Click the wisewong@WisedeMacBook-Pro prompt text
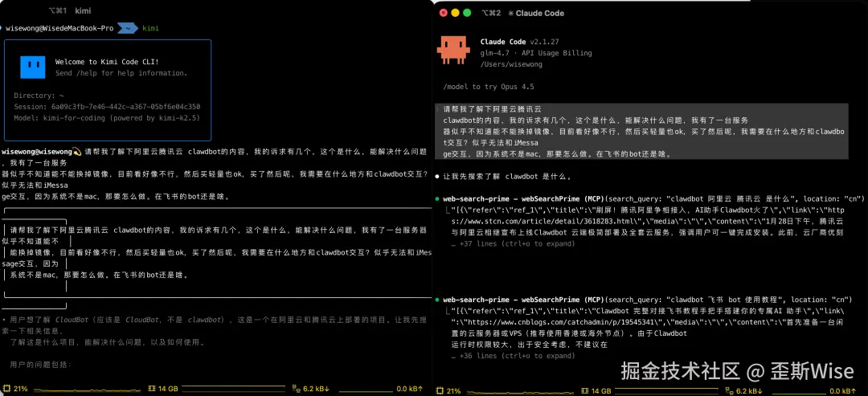Viewport: 868px width, 396px height. (59, 27)
